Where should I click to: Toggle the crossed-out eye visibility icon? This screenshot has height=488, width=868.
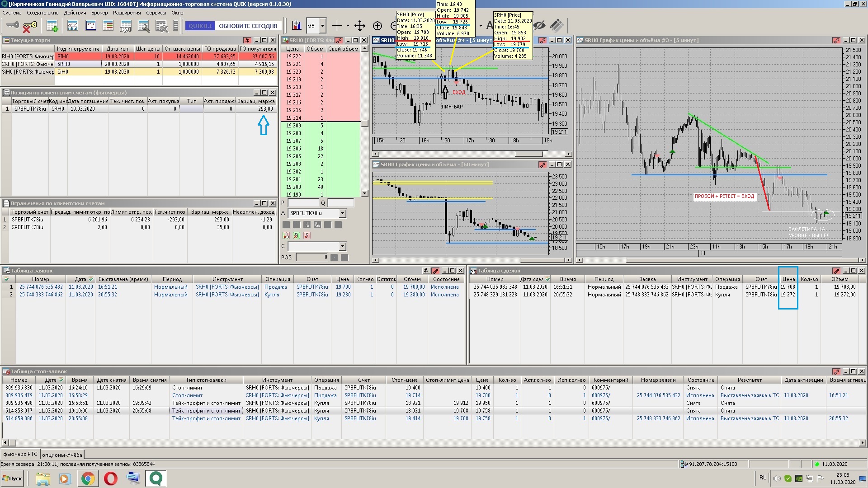click(x=539, y=26)
